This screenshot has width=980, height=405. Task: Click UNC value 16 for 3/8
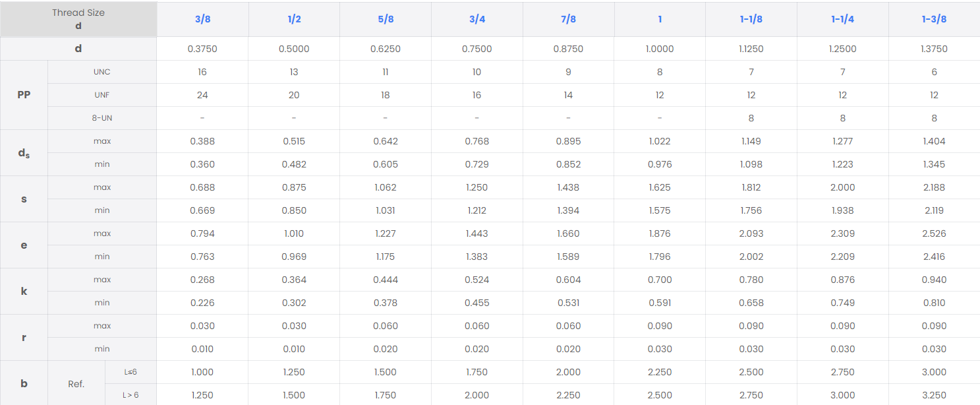202,72
